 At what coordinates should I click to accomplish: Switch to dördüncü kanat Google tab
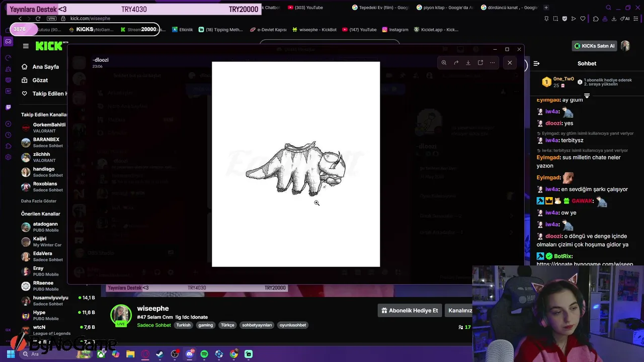click(509, 8)
